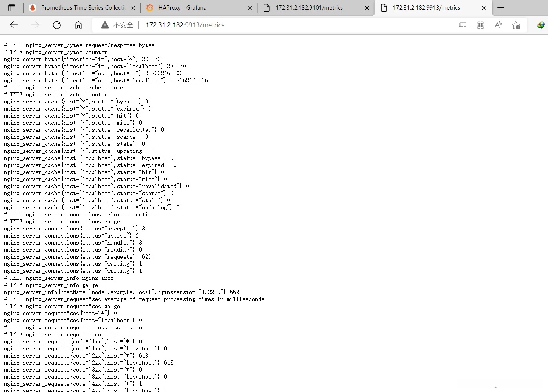Click '# HELP nginx_server_cache cache counter'
Viewport: 548px width, 392px height.
click(x=65, y=87)
